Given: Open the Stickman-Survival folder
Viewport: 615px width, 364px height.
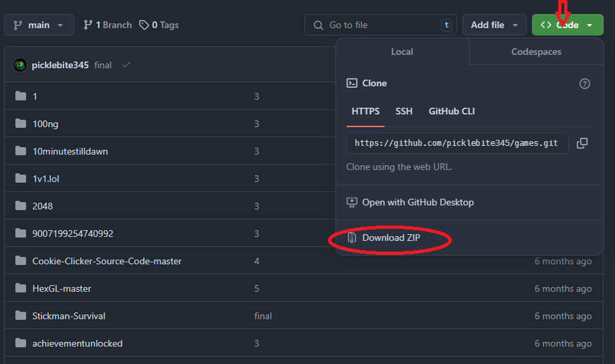Looking at the screenshot, I should [x=69, y=316].
